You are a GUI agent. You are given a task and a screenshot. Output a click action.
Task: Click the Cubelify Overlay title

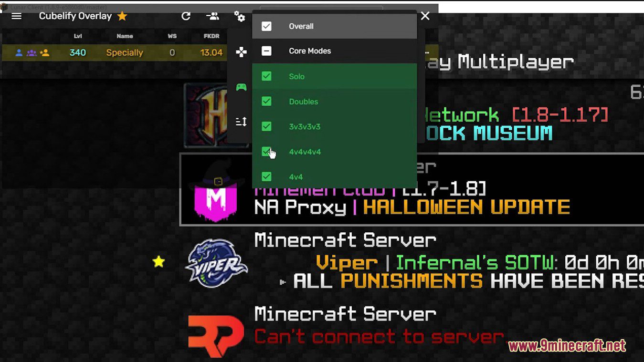tap(75, 16)
